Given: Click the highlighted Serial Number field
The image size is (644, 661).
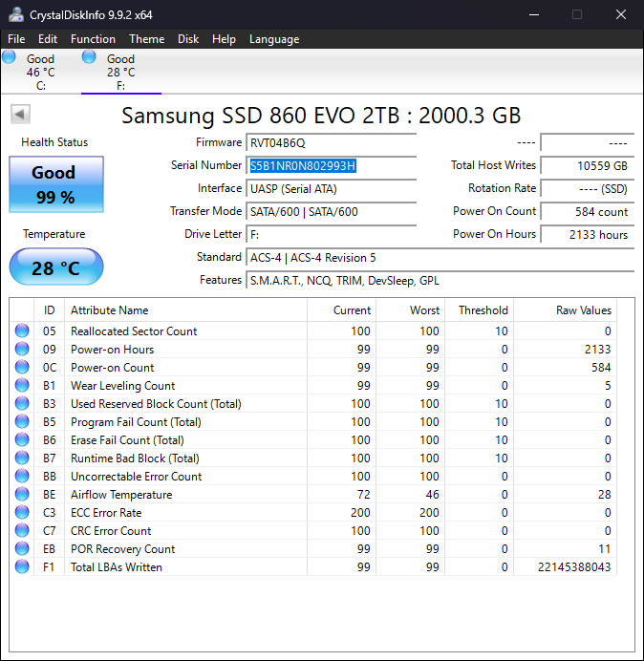Looking at the screenshot, I should point(331,166).
